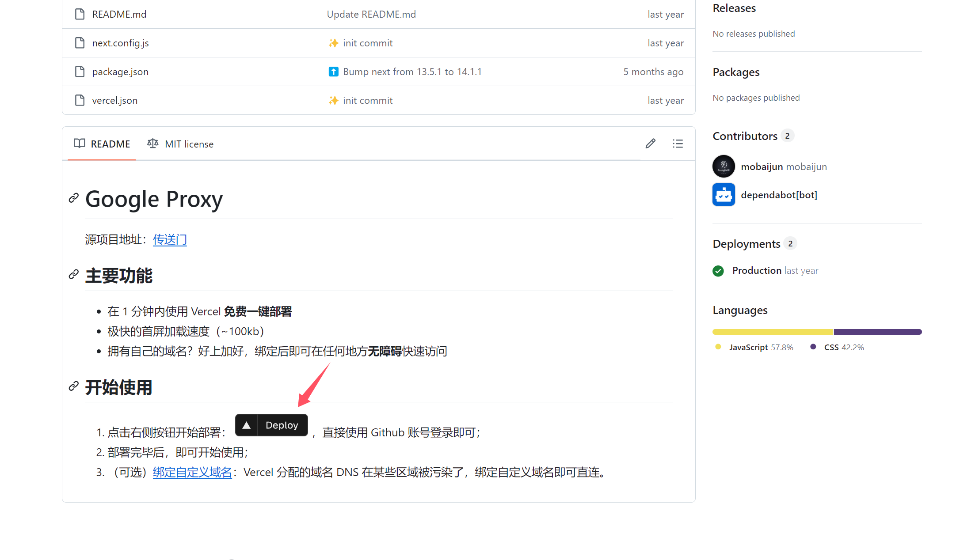The image size is (960, 560).
Task: Open the Production deployment
Action: coord(757,270)
